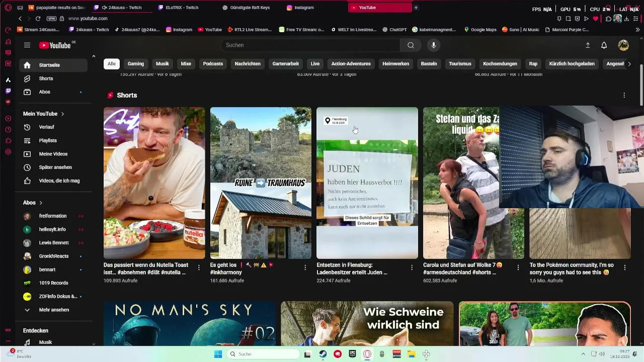This screenshot has height=362, width=644.
Task: Toggle the VPN badge in address bar
Action: pyautogui.click(x=51, y=19)
